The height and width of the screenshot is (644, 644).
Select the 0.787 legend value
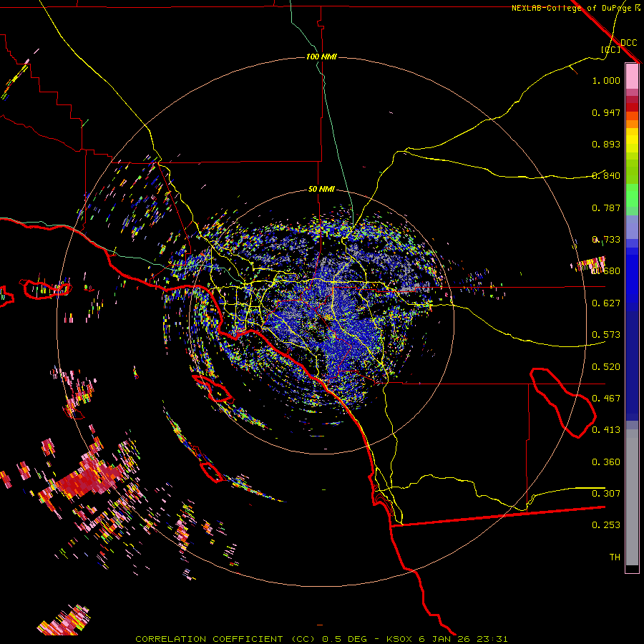tap(606, 208)
